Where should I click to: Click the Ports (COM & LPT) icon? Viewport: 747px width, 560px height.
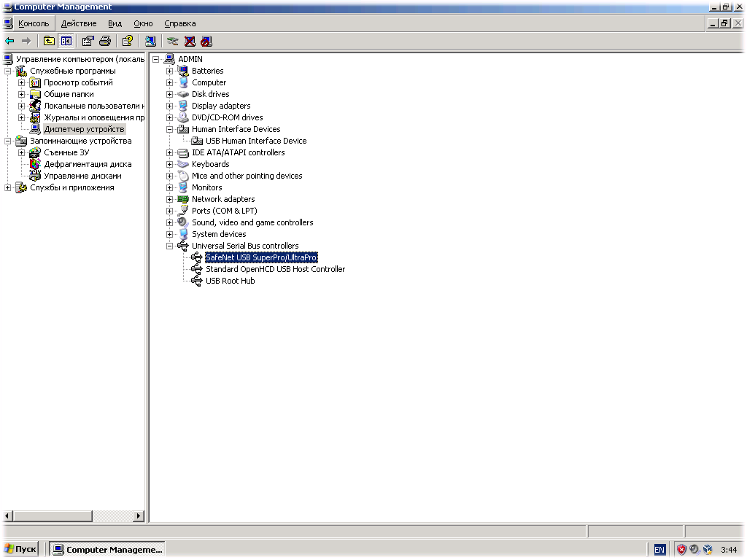[x=183, y=211]
